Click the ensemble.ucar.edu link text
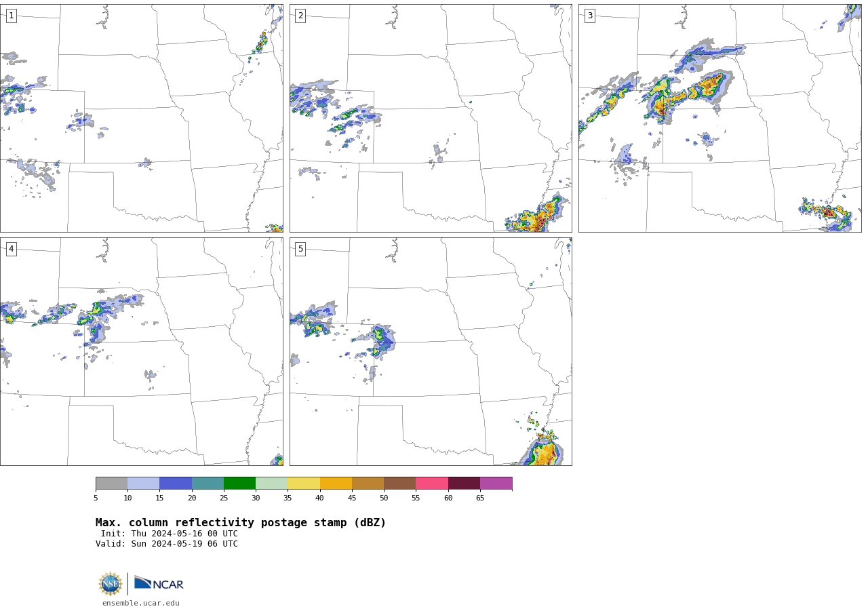This screenshot has width=868, height=611. tap(141, 603)
